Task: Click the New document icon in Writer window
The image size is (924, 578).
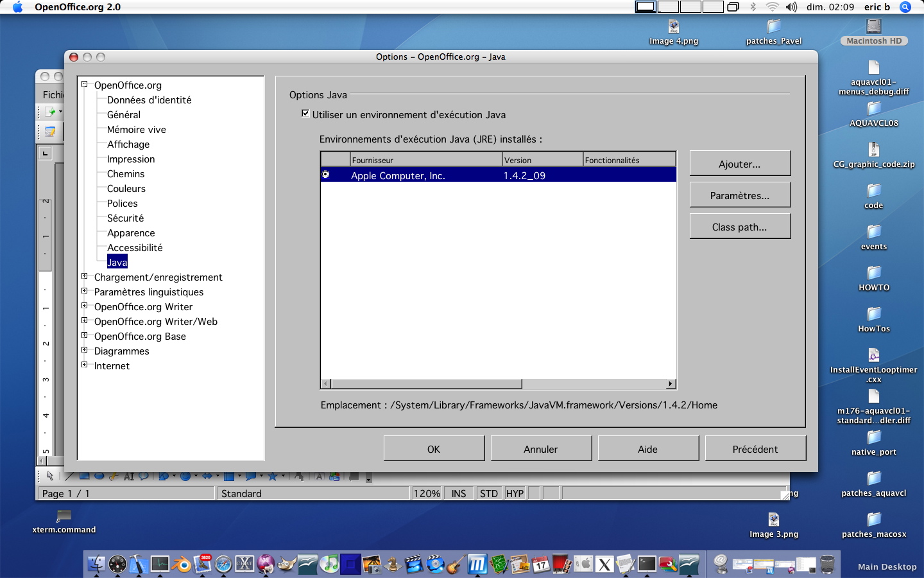Action: click(51, 112)
